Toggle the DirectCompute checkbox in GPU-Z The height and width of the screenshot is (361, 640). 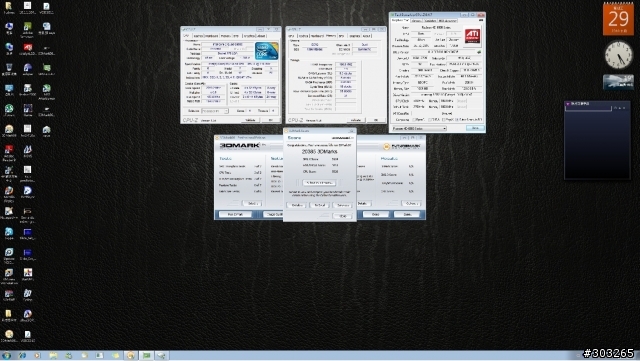click(x=458, y=120)
